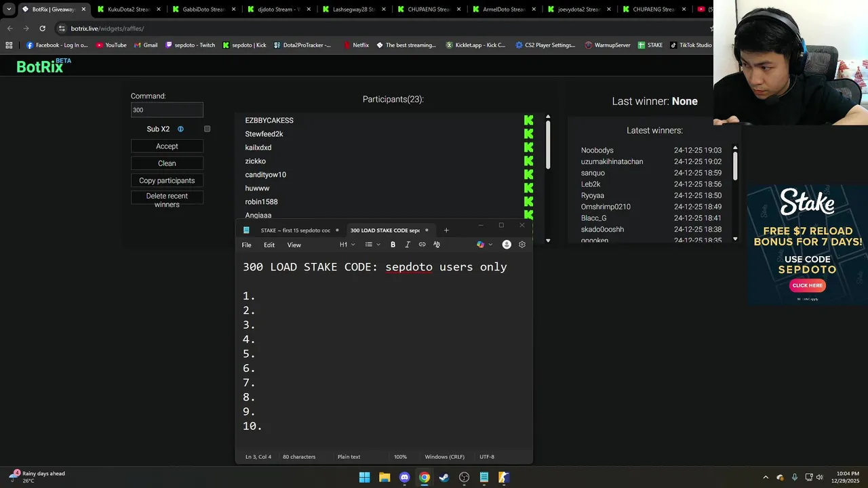Open the Windows Start menu
The image size is (868, 488).
(364, 477)
